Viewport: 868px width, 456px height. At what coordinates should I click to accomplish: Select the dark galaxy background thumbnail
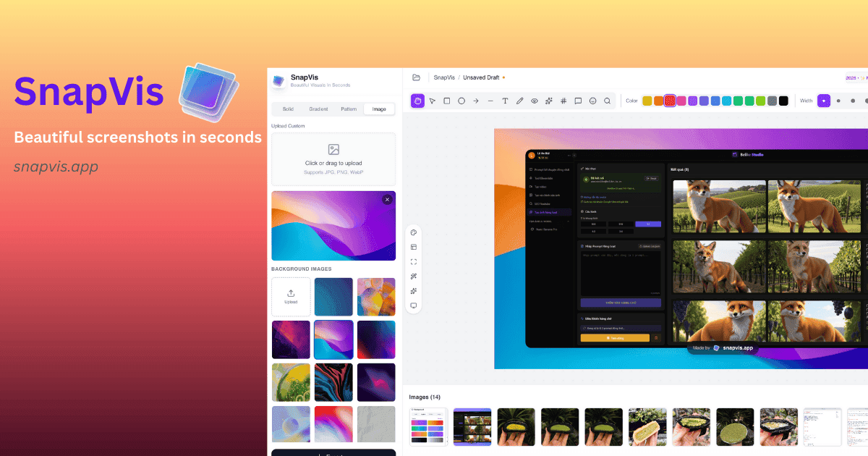[x=291, y=339]
